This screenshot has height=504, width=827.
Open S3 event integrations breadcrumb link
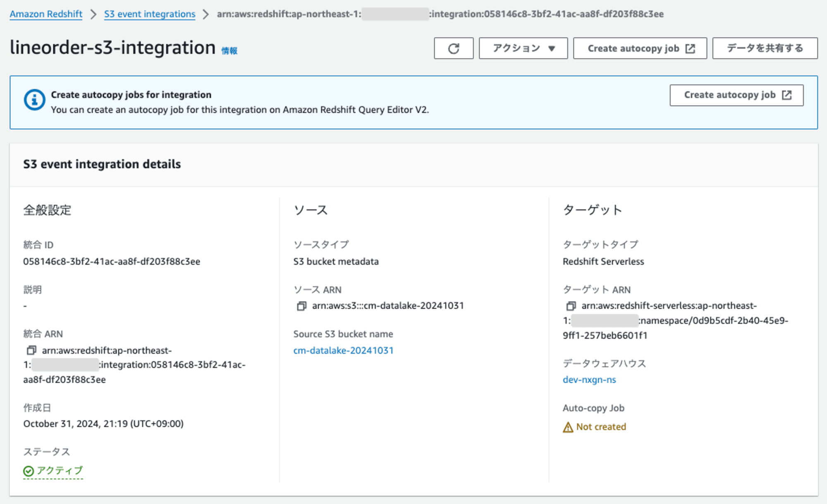pyautogui.click(x=150, y=14)
